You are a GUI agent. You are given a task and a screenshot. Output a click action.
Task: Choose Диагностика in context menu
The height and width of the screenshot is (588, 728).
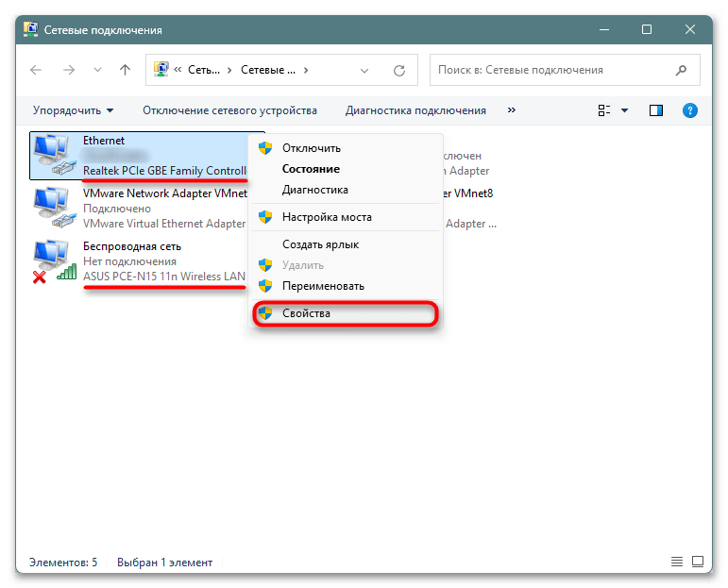(346, 190)
